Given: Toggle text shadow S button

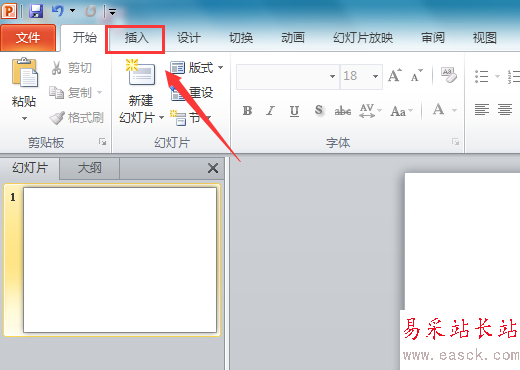Looking at the screenshot, I should pyautogui.click(x=319, y=110).
